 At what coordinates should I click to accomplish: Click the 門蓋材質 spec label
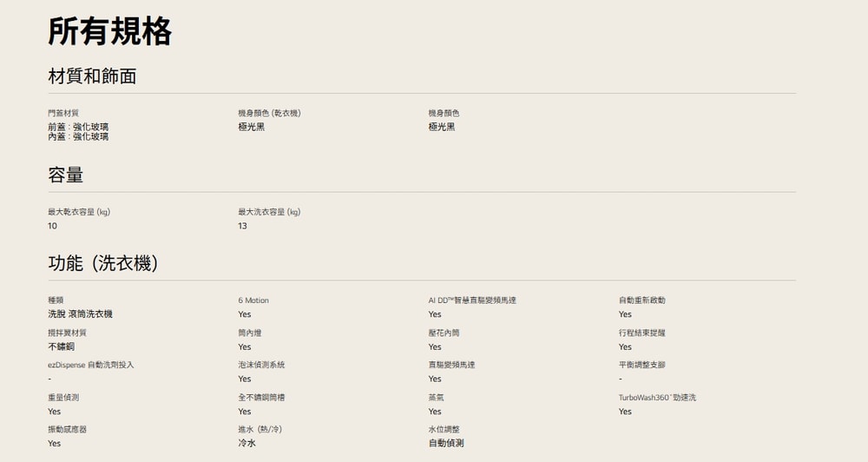tap(63, 114)
